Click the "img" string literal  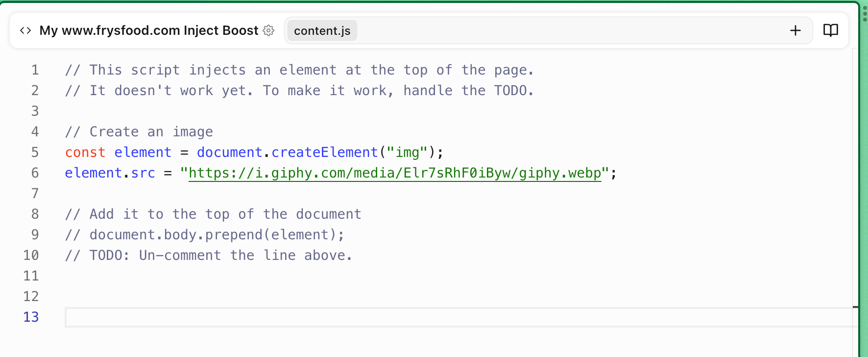tap(407, 153)
